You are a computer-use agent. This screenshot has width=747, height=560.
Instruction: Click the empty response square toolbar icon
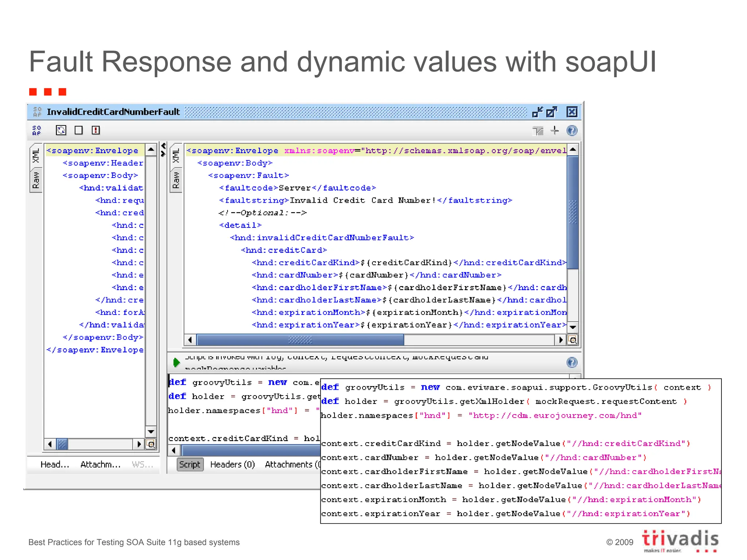click(x=78, y=130)
